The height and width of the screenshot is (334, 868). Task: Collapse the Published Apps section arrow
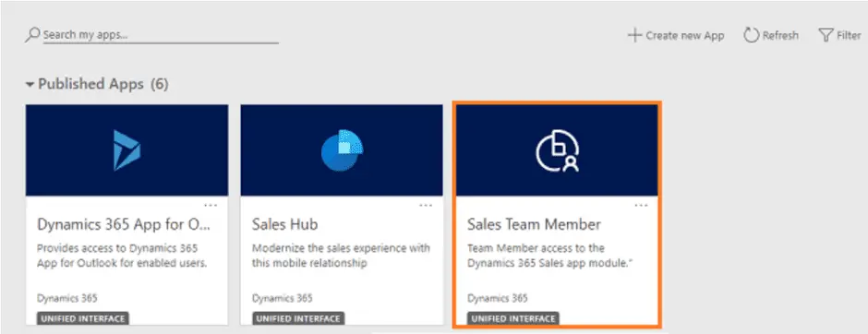pyautogui.click(x=30, y=85)
